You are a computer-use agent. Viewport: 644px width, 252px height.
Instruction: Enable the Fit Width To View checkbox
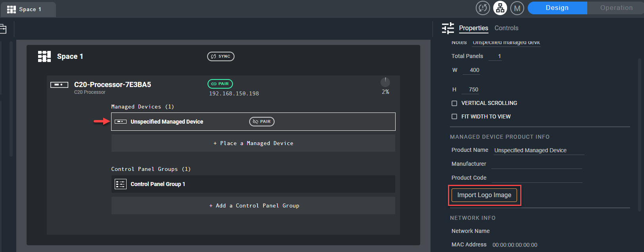point(454,116)
